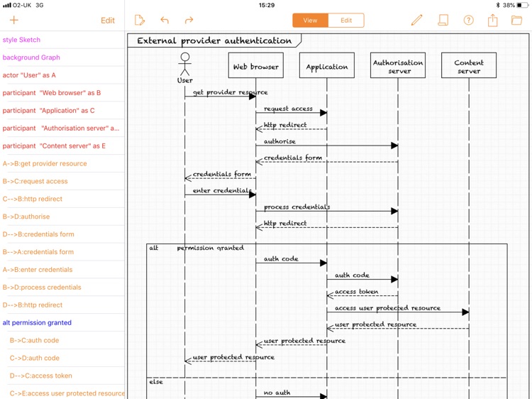Select "B->C:auth code" line
The height and width of the screenshot is (399, 532).
(62, 340)
